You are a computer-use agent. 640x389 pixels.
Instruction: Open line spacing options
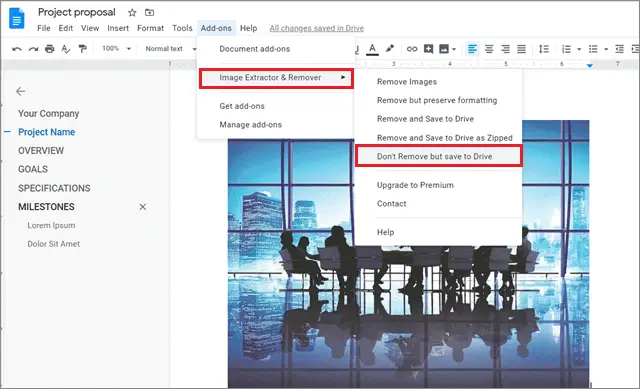[x=544, y=49]
